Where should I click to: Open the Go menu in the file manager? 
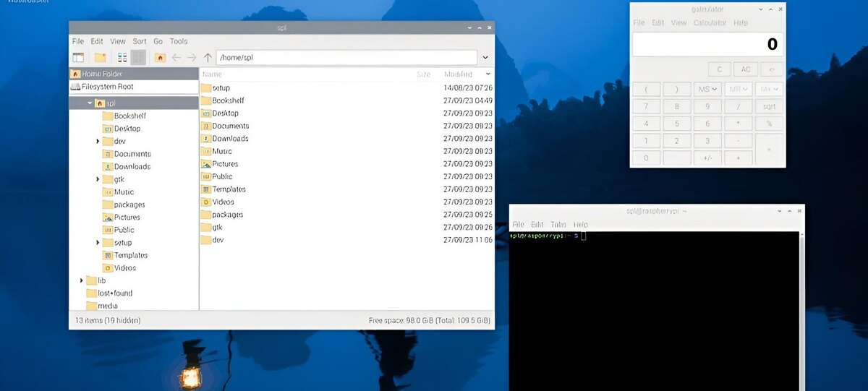coord(158,42)
